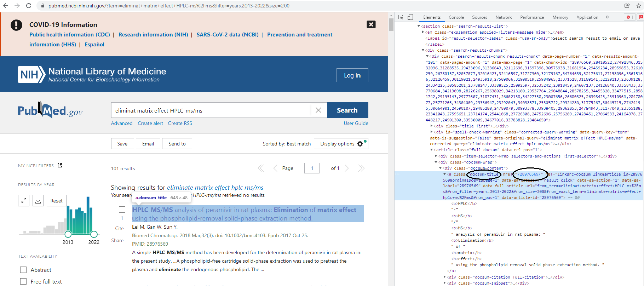Dismiss the COVID-19 Information banner
644x286 pixels.
click(371, 24)
